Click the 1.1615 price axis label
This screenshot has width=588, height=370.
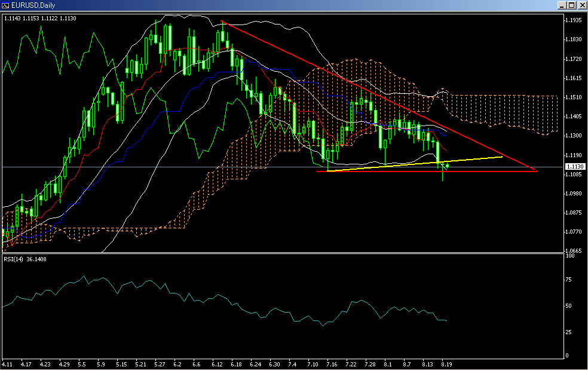pyautogui.click(x=574, y=78)
